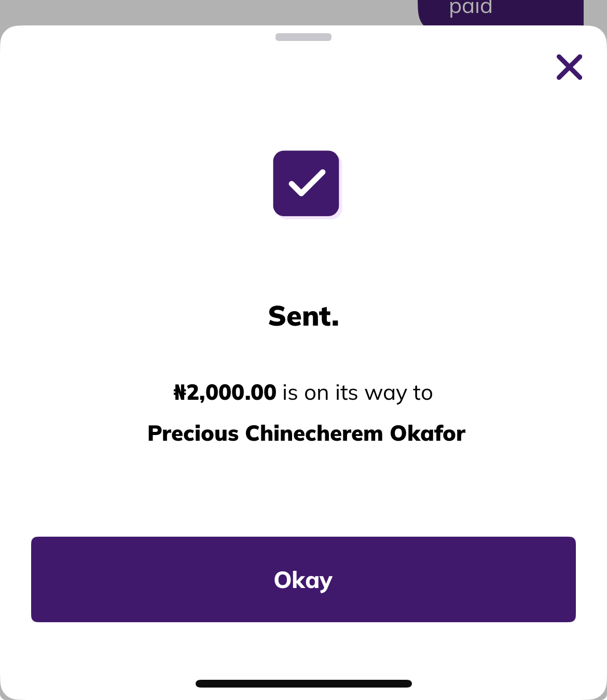Tap the surname Okafor
This screenshot has width=607, height=700.
[x=427, y=433]
